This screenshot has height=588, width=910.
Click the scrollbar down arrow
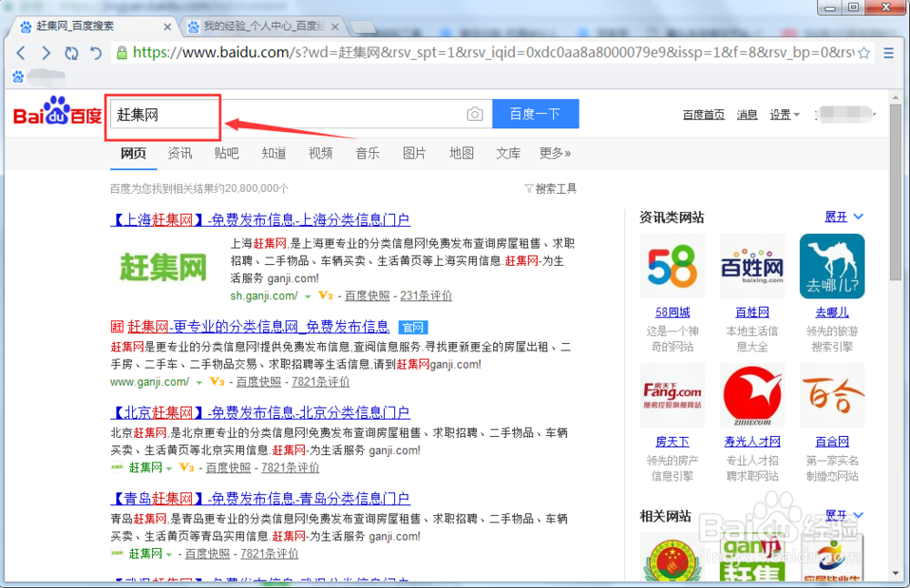[895, 573]
